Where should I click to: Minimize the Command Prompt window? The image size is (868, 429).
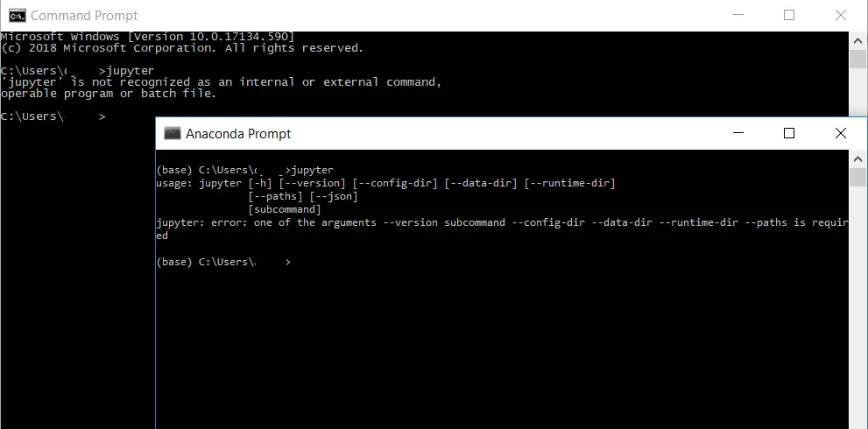(737, 16)
